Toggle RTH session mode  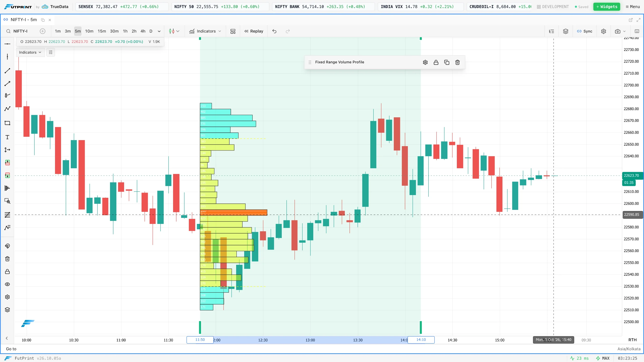[633, 340]
